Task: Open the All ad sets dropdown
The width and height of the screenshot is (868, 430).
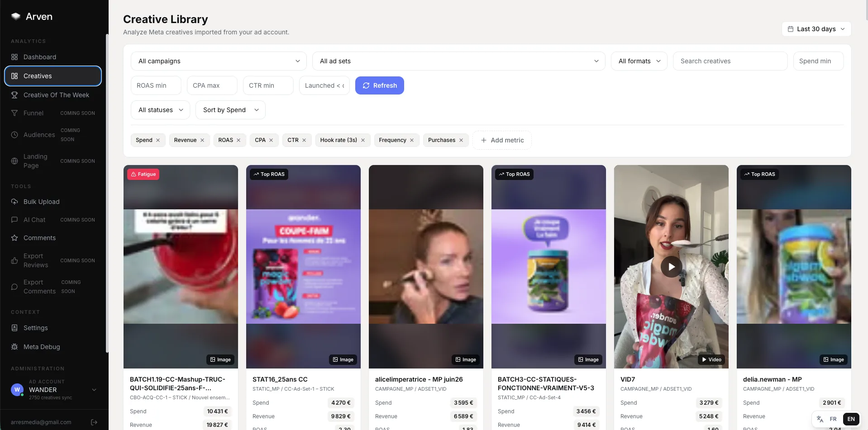Action: tap(459, 61)
